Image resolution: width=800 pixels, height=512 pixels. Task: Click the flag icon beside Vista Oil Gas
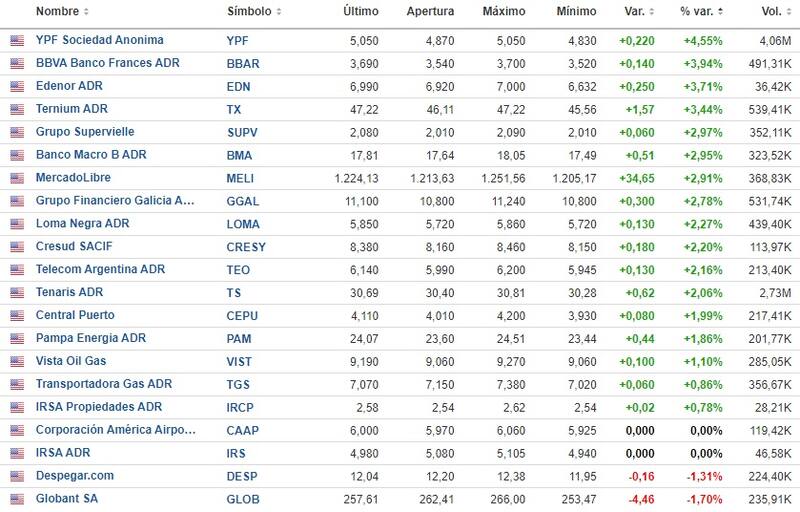pos(16,362)
